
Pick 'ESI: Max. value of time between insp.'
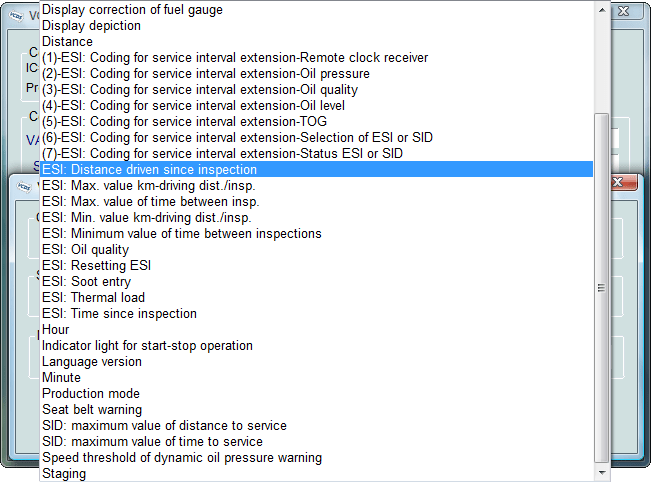click(x=316, y=201)
